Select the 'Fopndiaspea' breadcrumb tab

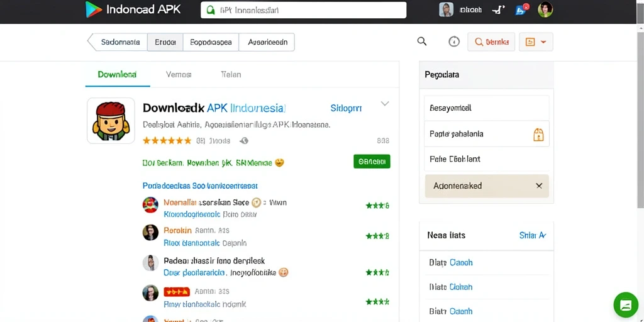point(211,42)
